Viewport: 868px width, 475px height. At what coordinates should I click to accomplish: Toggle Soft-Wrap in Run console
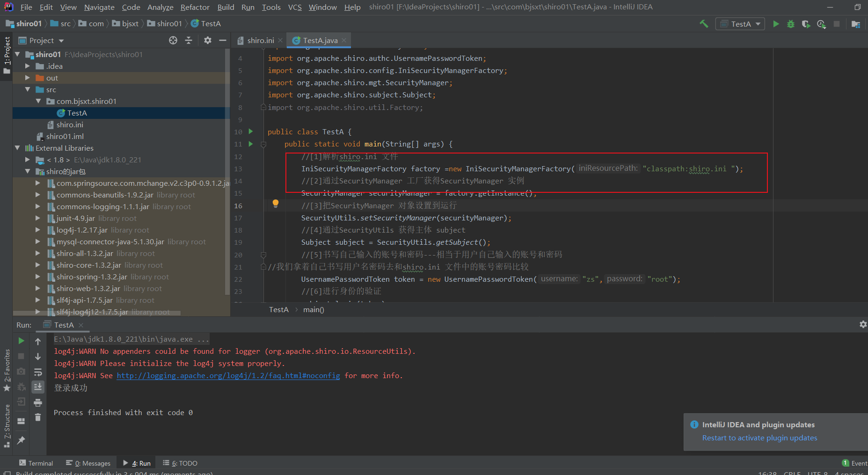coord(38,372)
